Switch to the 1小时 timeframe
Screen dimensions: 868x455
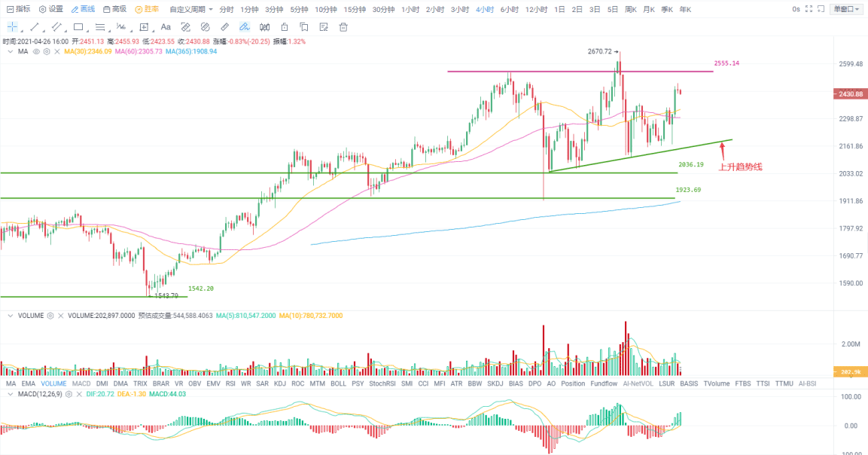pyautogui.click(x=410, y=10)
